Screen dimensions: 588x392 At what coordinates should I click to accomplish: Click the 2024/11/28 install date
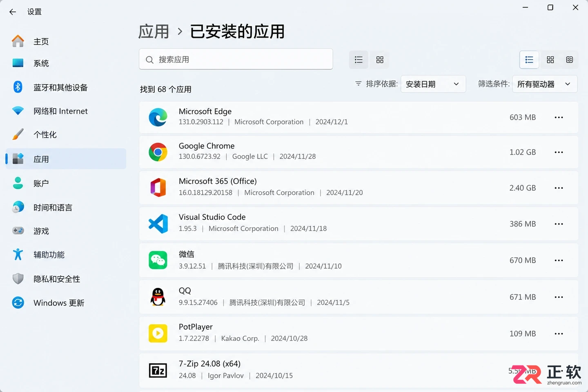click(x=298, y=157)
